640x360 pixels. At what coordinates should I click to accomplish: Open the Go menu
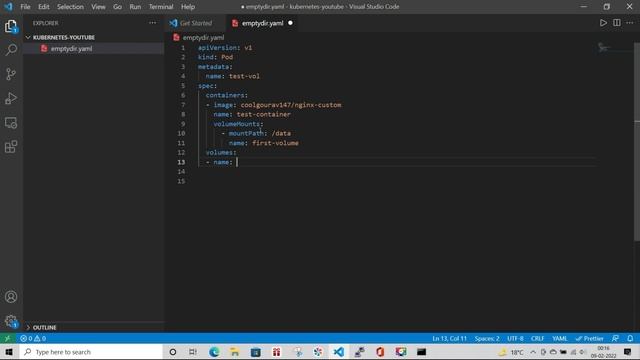pos(118,7)
